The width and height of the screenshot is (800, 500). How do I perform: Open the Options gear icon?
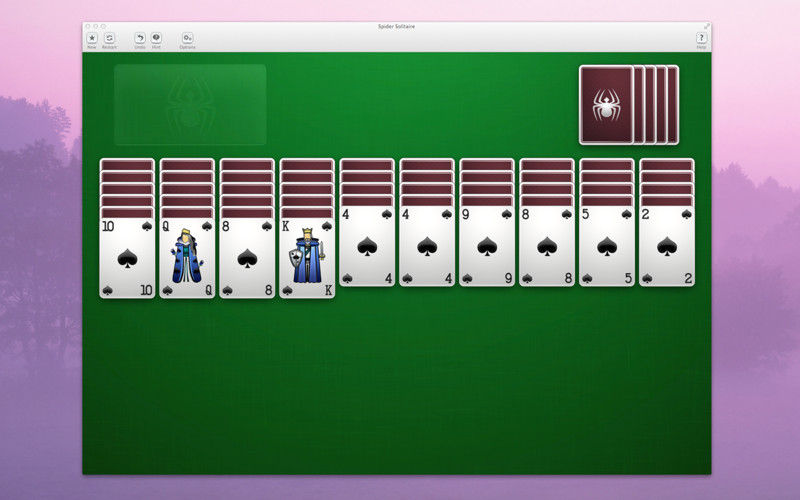pos(187,38)
